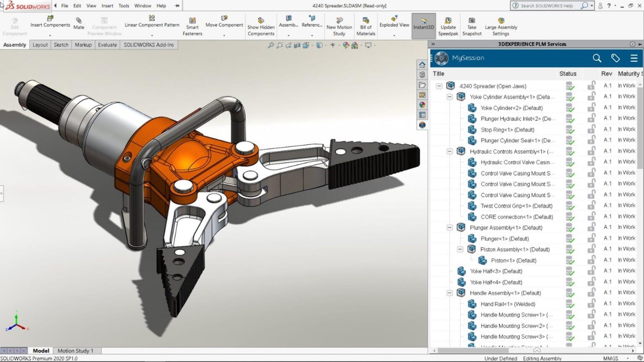The image size is (644, 362).
Task: Collapse the Handle Assembly tree node
Action: coord(449,293)
